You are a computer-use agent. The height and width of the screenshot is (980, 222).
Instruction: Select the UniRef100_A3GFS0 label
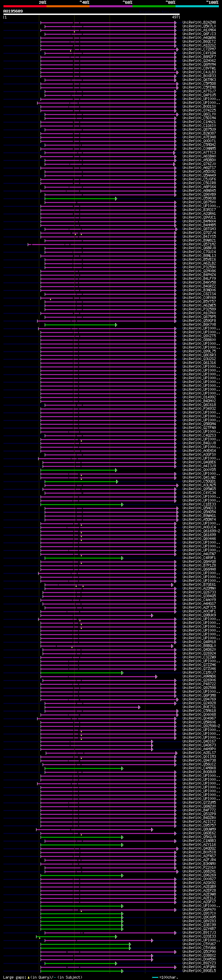pyautogui.click(x=199, y=455)
